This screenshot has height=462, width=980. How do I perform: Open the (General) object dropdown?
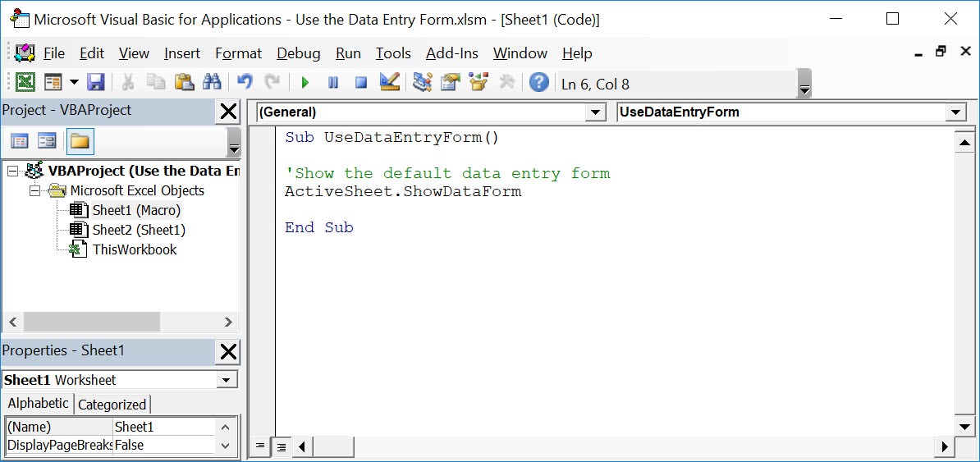[x=595, y=112]
